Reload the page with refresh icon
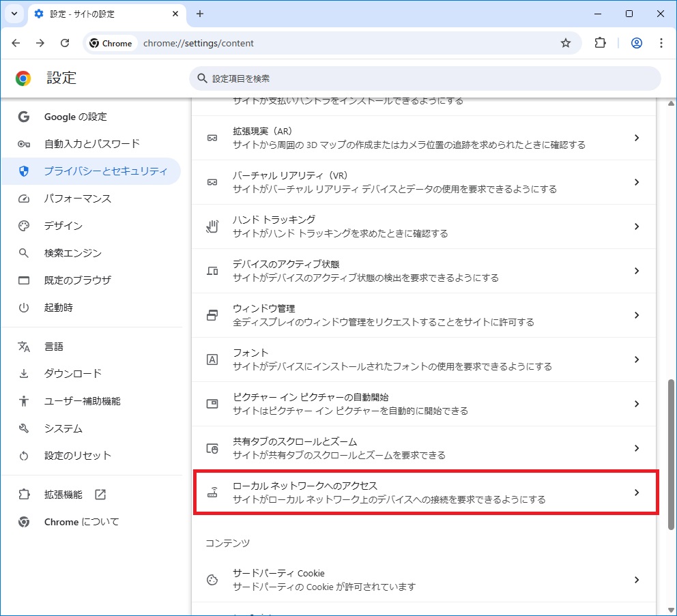677x616 pixels. [x=65, y=43]
